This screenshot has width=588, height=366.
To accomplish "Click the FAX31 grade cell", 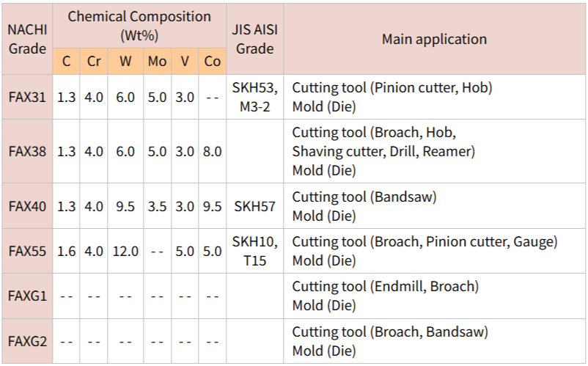I will [27, 98].
